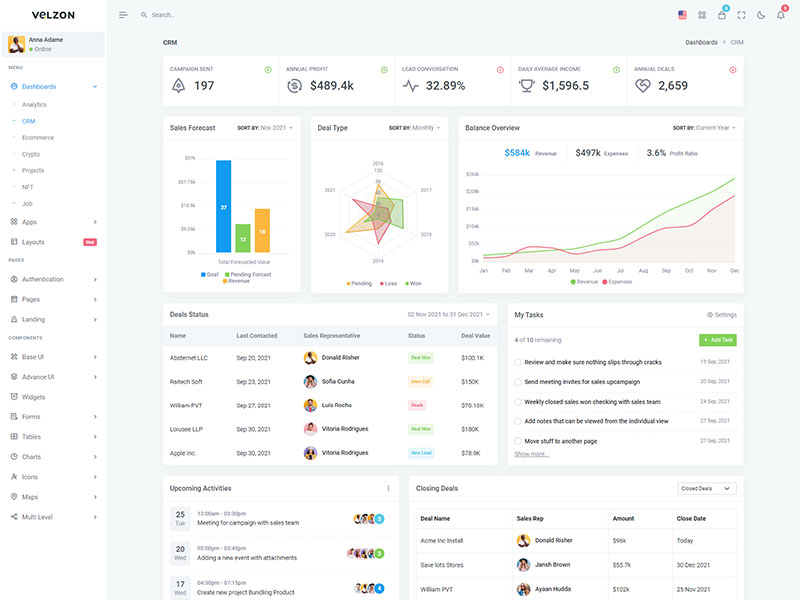Image resolution: width=800 pixels, height=600 pixels.
Task: Switch to dark mode moon icon
Action: click(761, 15)
